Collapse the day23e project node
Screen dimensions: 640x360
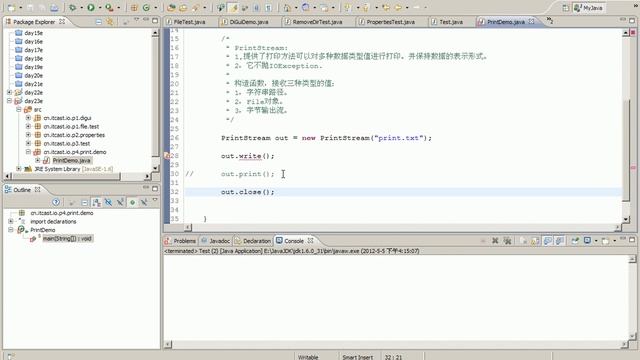[9, 101]
